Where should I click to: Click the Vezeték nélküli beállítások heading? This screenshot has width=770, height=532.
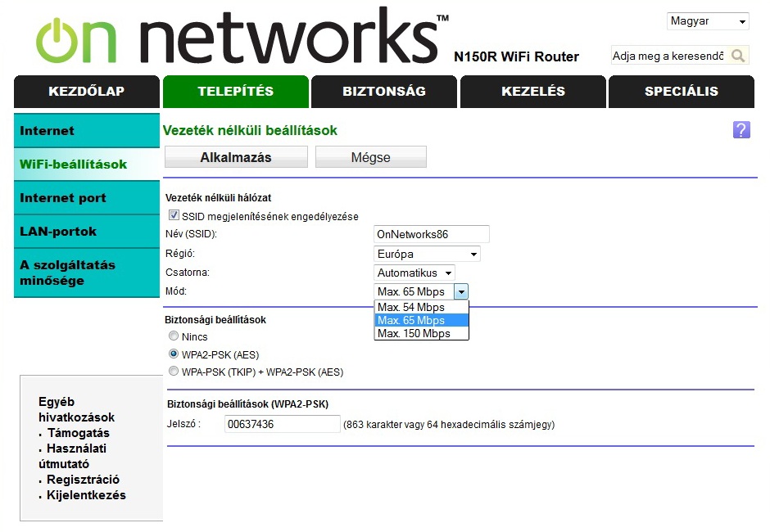point(250,131)
